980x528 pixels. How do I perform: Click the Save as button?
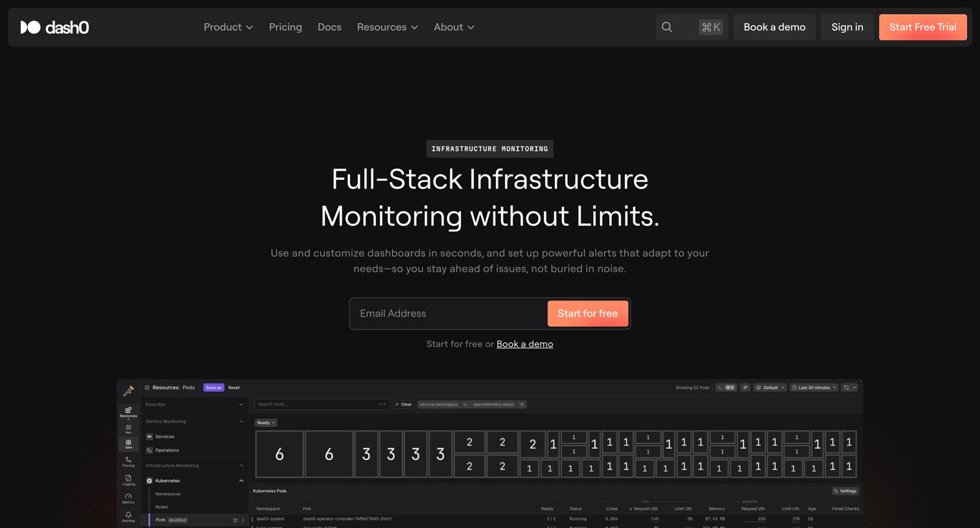214,388
